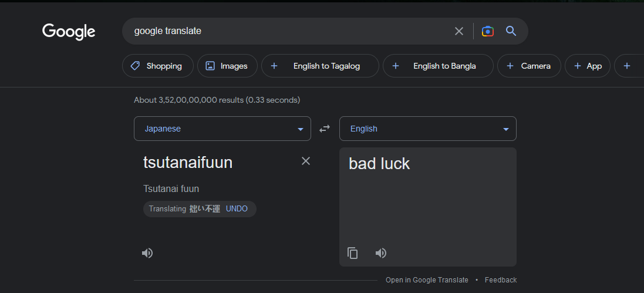Screen dimensions: 644x293
Task: Open the Japanese source language dropdown
Action: (222, 129)
